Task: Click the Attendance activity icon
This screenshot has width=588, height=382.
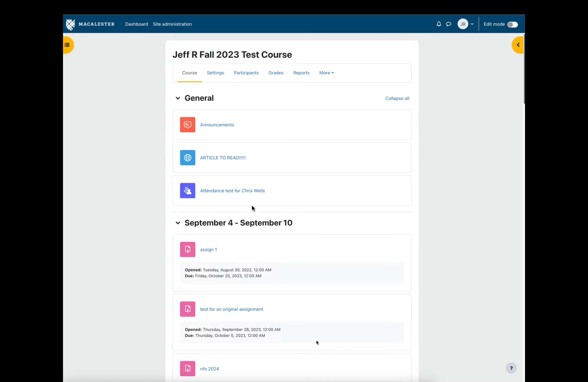Action: 187,190
